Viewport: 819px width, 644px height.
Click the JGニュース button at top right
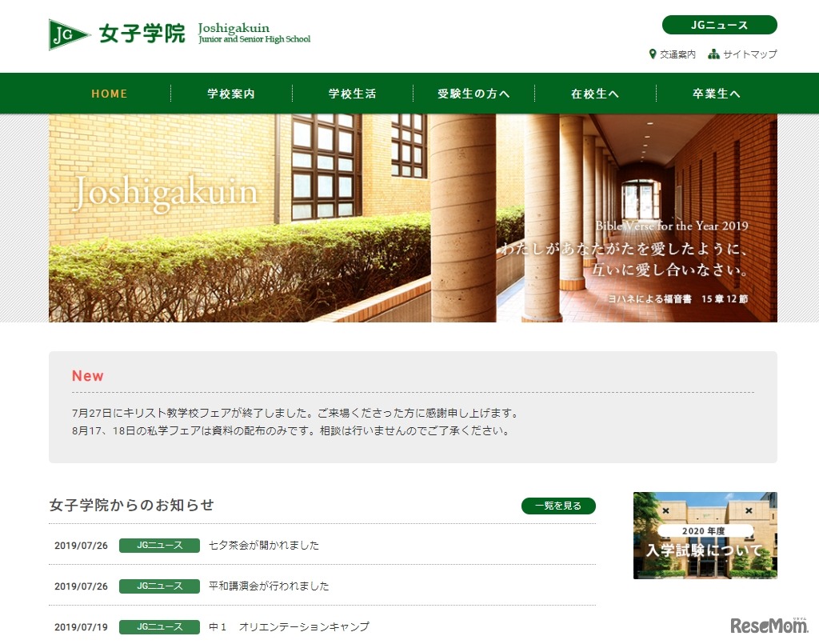point(719,25)
